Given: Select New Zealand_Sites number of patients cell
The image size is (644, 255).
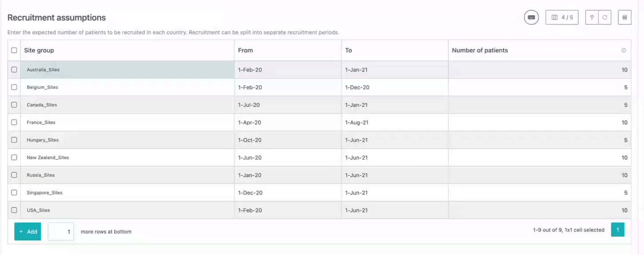Looking at the screenshot, I should pyautogui.click(x=539, y=158).
